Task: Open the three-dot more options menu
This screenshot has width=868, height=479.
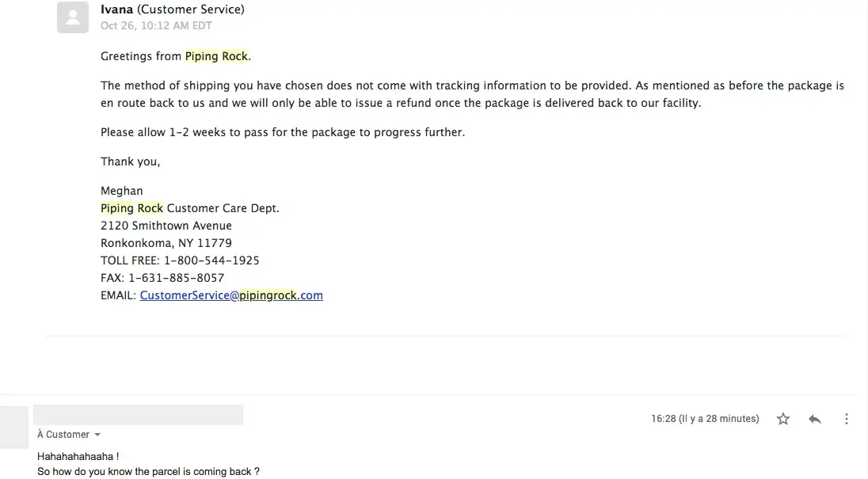Action: 847,419
